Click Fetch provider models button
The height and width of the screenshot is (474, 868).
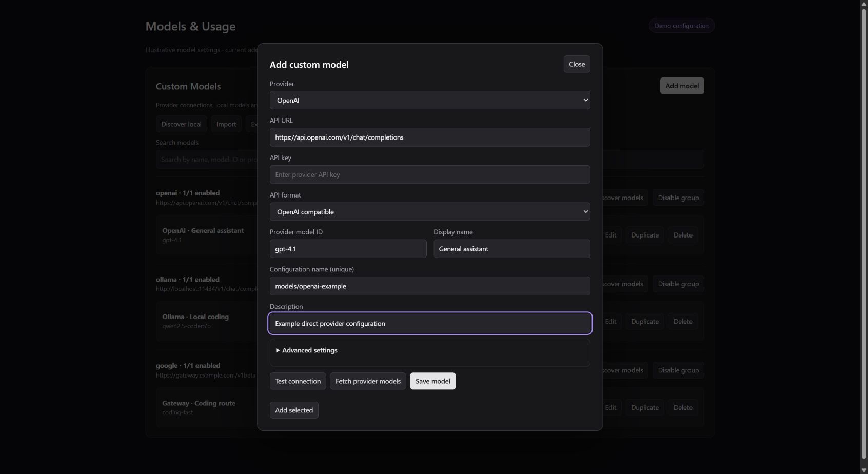tap(368, 381)
